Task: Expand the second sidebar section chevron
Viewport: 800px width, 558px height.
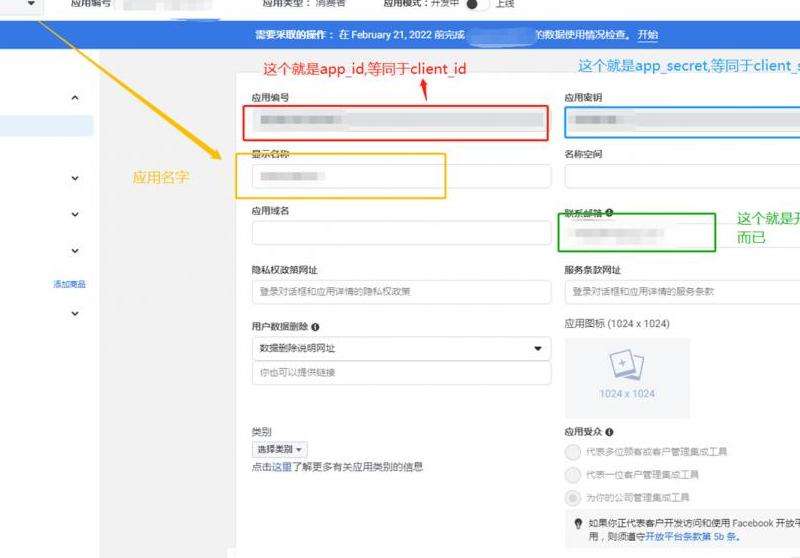Action: (75, 178)
